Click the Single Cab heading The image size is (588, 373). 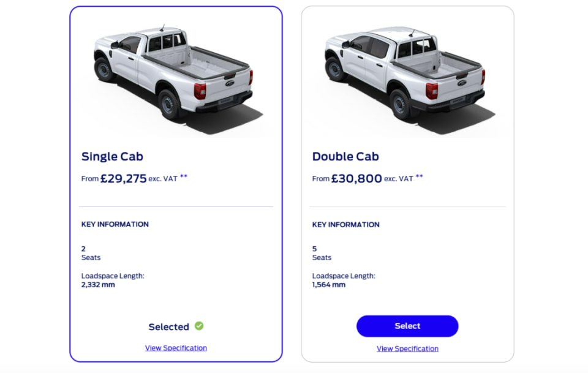(x=112, y=156)
